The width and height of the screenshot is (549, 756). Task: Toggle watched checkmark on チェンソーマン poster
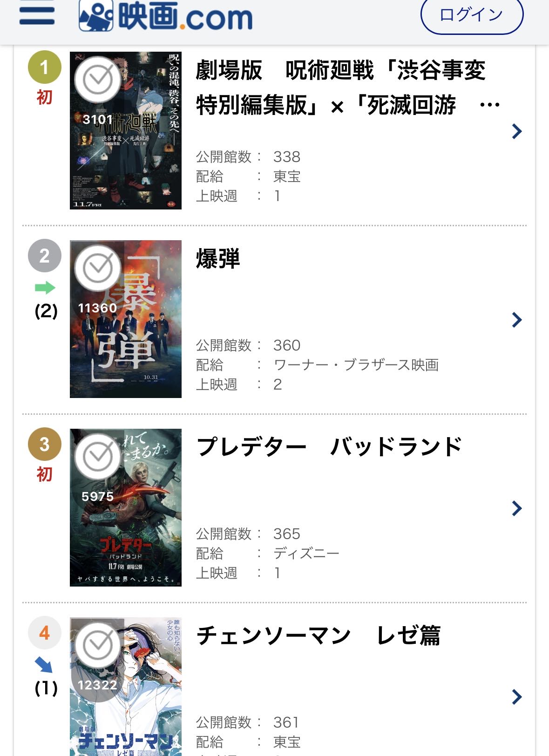click(98, 645)
